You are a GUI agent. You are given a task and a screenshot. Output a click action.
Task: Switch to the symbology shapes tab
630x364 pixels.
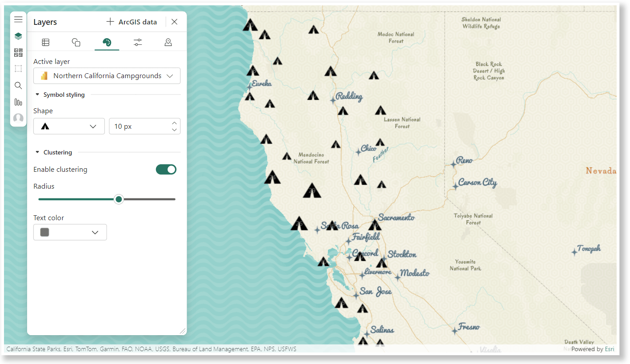pos(76,42)
